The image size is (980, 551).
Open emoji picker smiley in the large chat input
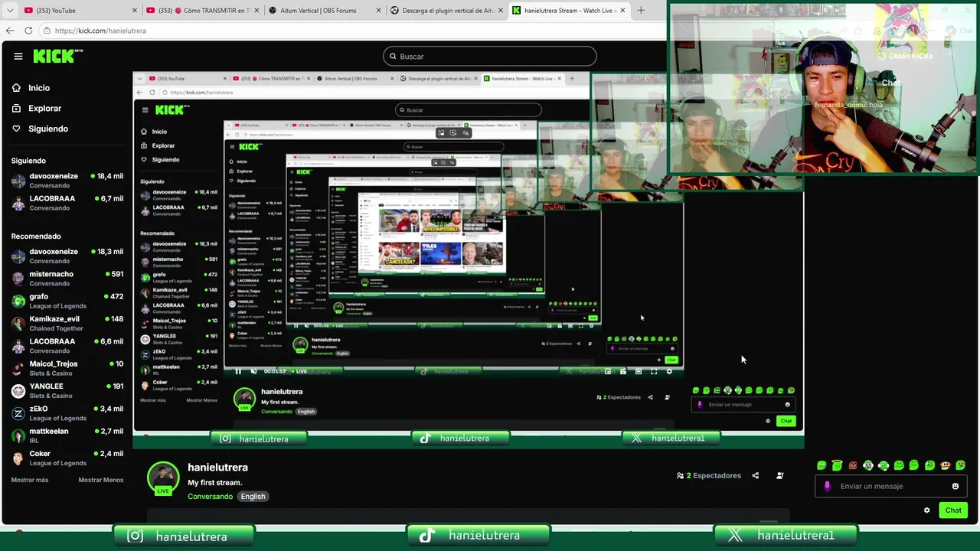coord(955,486)
